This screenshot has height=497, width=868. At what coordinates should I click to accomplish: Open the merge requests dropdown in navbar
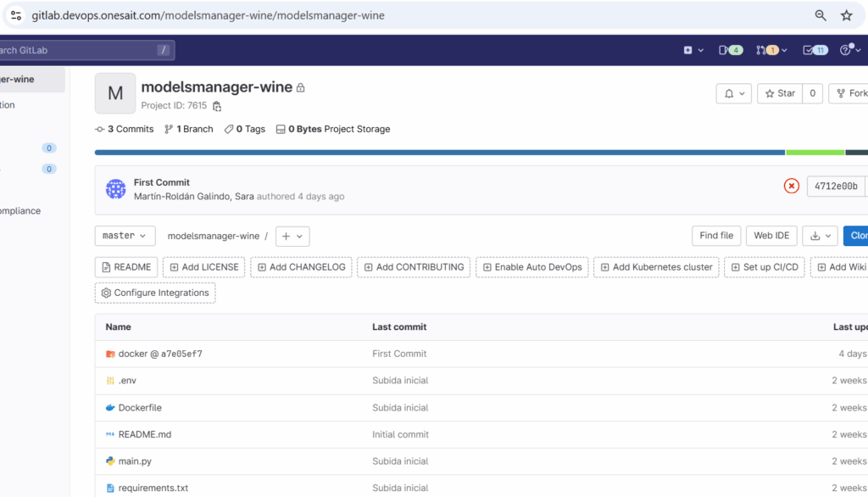pyautogui.click(x=772, y=50)
